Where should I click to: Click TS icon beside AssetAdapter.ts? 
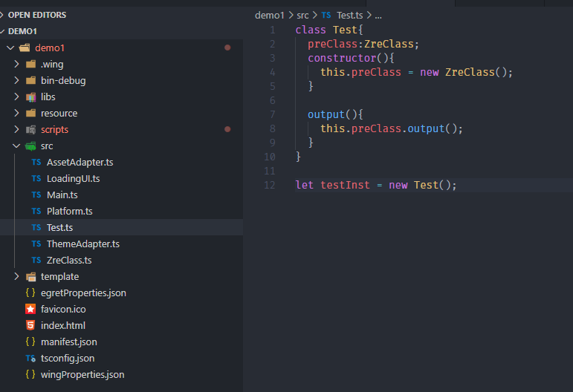(x=36, y=162)
